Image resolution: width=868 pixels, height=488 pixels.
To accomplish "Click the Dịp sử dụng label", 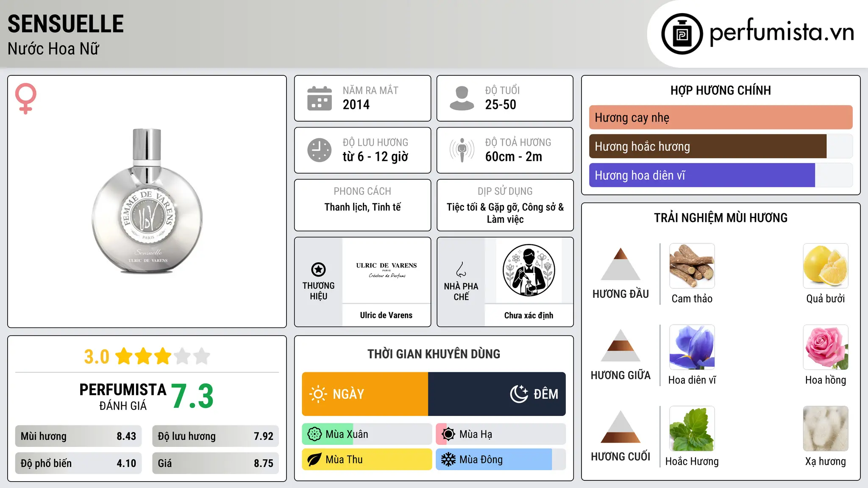I will (x=505, y=191).
